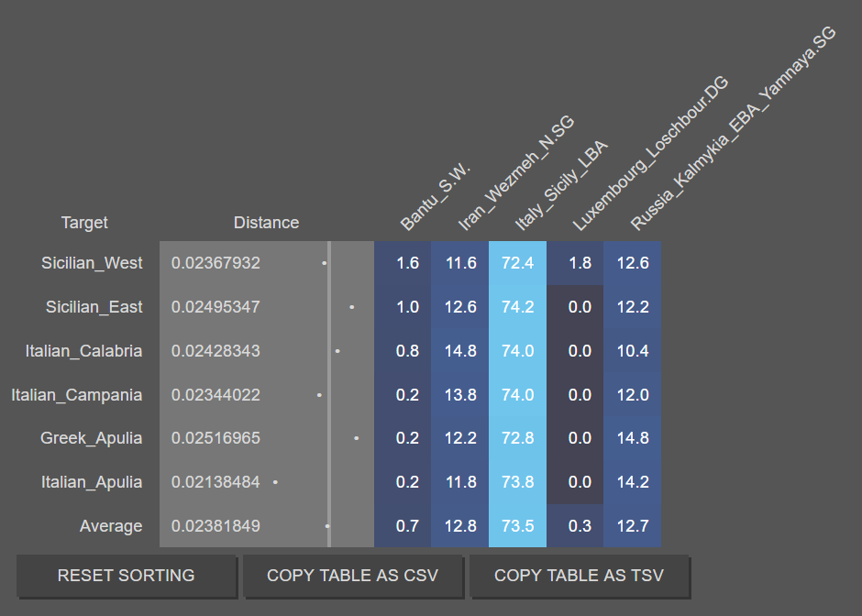
Task: Click the 13.8 cell for Italian_Campania
Action: click(460, 394)
